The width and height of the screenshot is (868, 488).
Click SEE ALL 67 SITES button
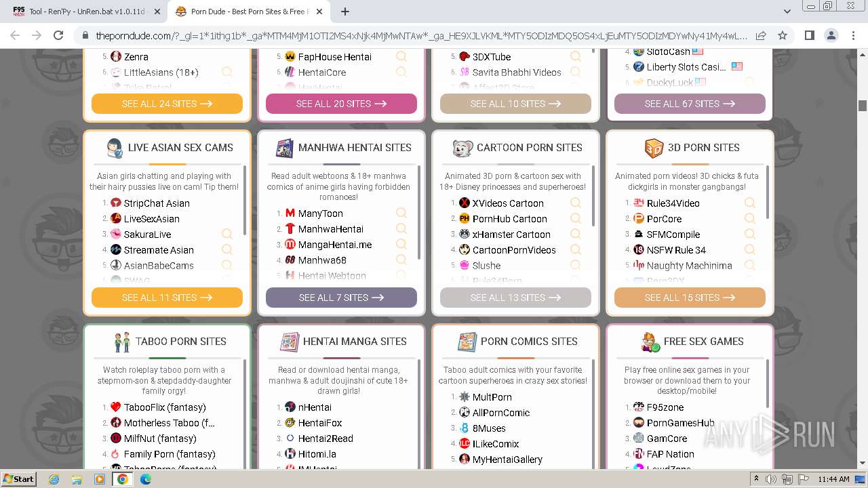[x=690, y=104]
